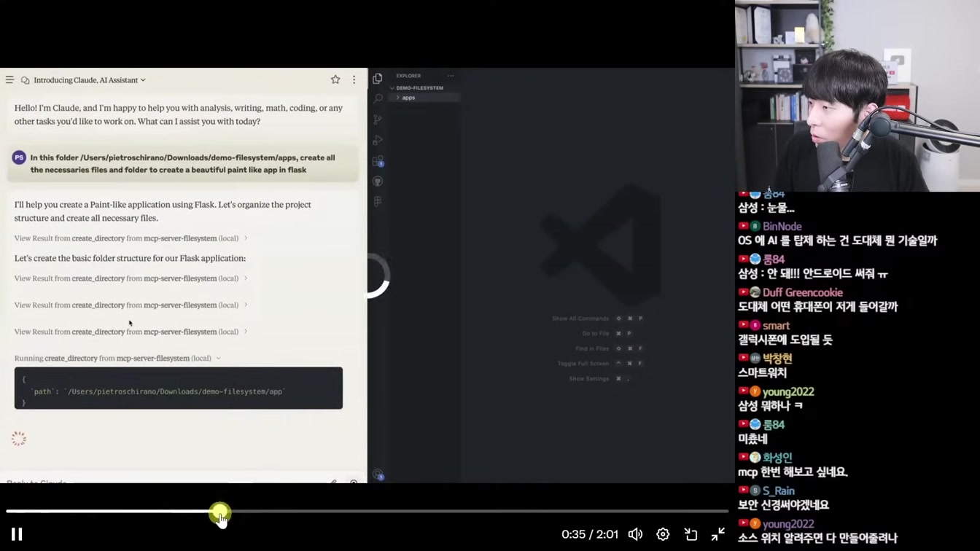Click the chat message 'mcp 한번 해보고 싶네요.'
Image resolution: width=980 pixels, height=551 pixels.
[x=793, y=472]
